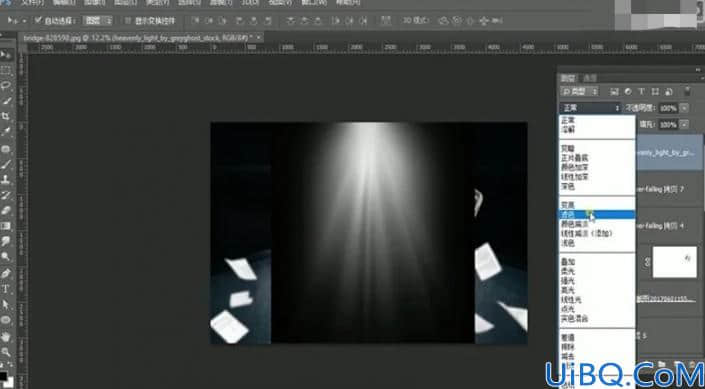Image resolution: width=705 pixels, height=389 pixels.
Task: Select the Crop tool
Action: point(6,116)
